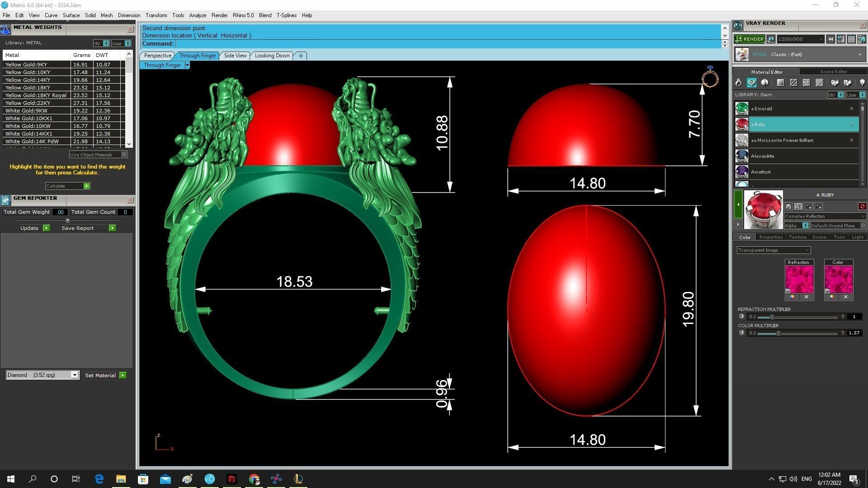The image size is (868, 488).
Task: Enable Use Object Materials option
Action: (98, 155)
